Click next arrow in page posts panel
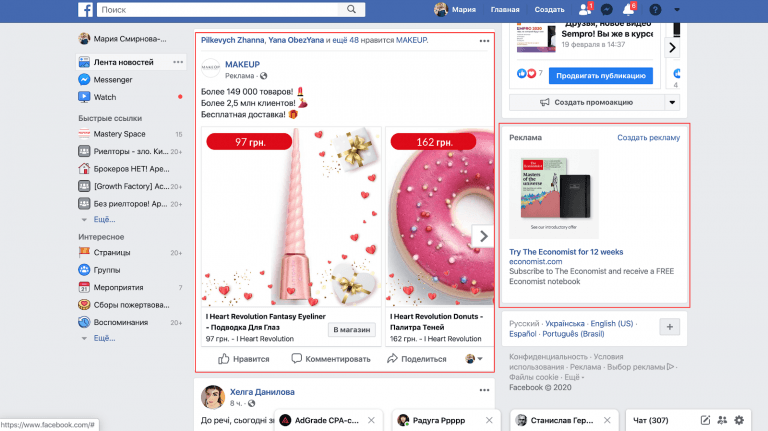The width and height of the screenshot is (768, 431). (x=672, y=48)
